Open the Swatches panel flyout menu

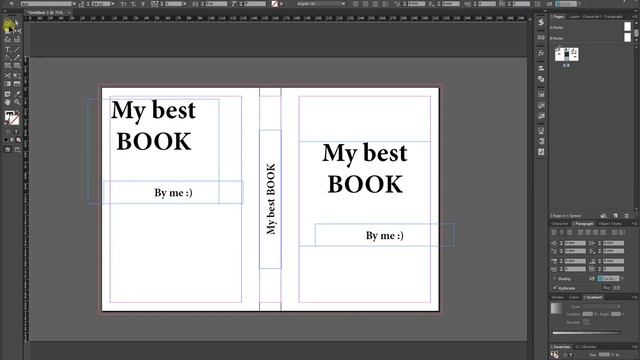(x=635, y=347)
